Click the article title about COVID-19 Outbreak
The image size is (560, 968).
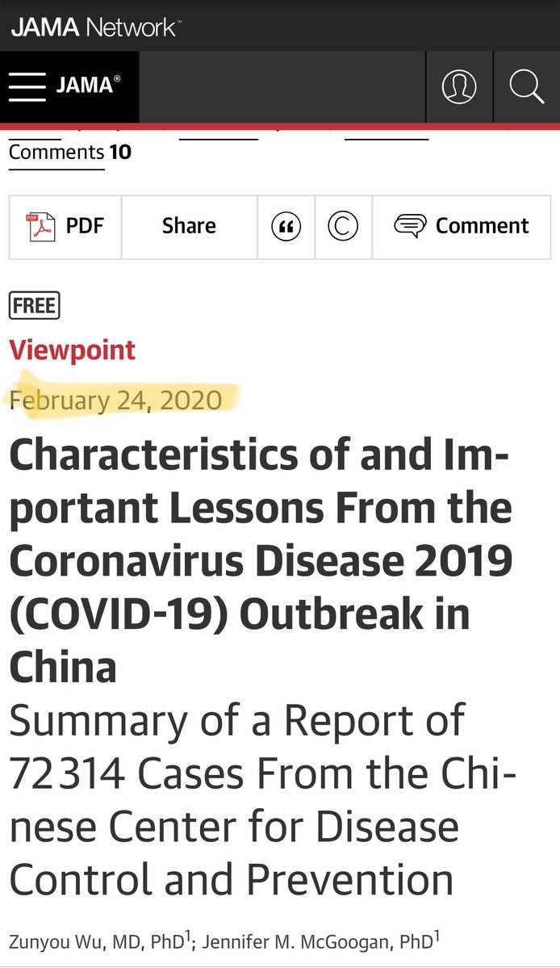tap(260, 561)
